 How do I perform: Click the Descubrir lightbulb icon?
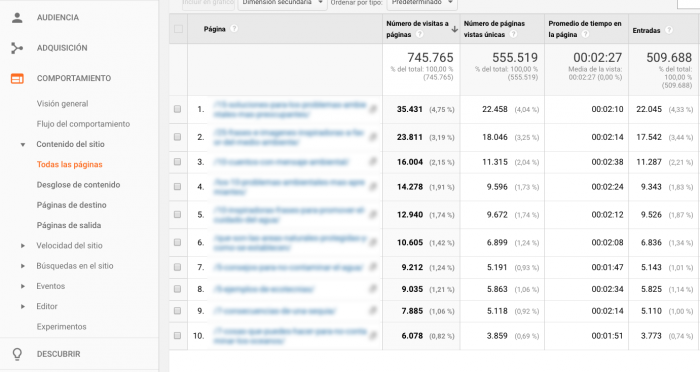tap(17, 354)
